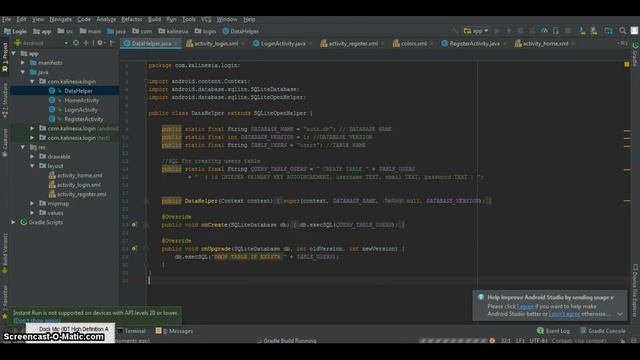640x360 pixels.
Task: Expand the manifests folder
Action: pyautogui.click(x=23, y=63)
